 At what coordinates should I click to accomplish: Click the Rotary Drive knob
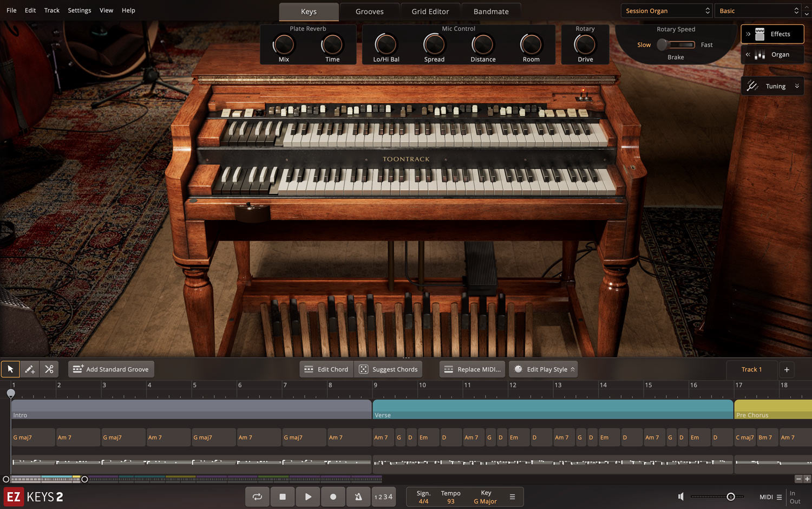(x=585, y=44)
